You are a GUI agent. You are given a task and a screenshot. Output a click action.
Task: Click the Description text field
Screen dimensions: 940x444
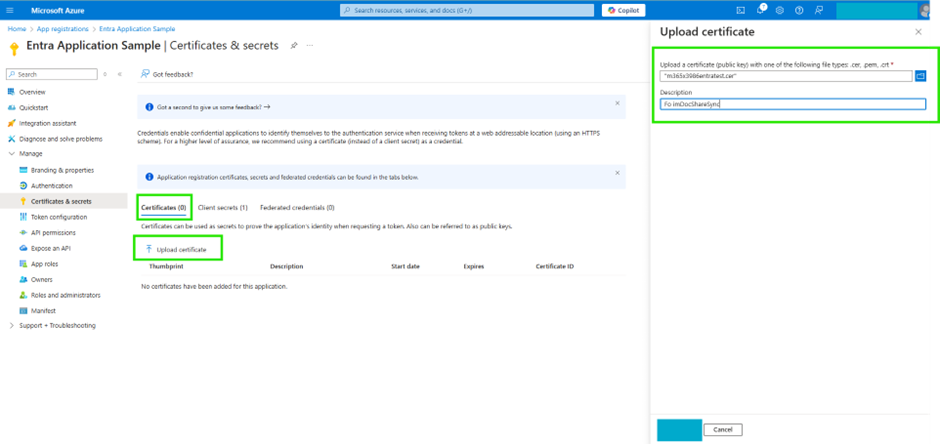793,104
